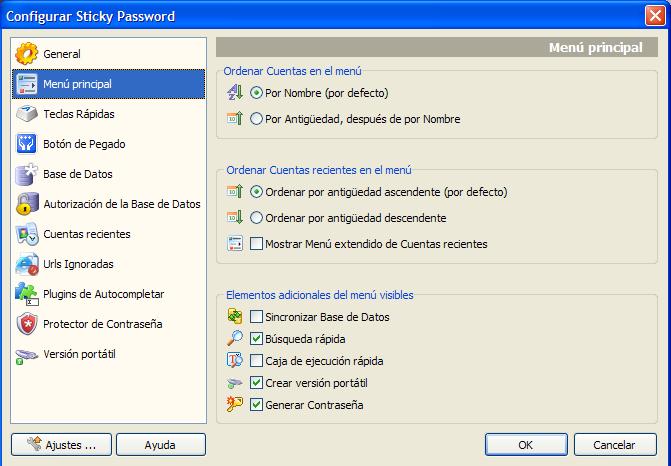Click the Urls Ignoradas browser icon

(27, 264)
